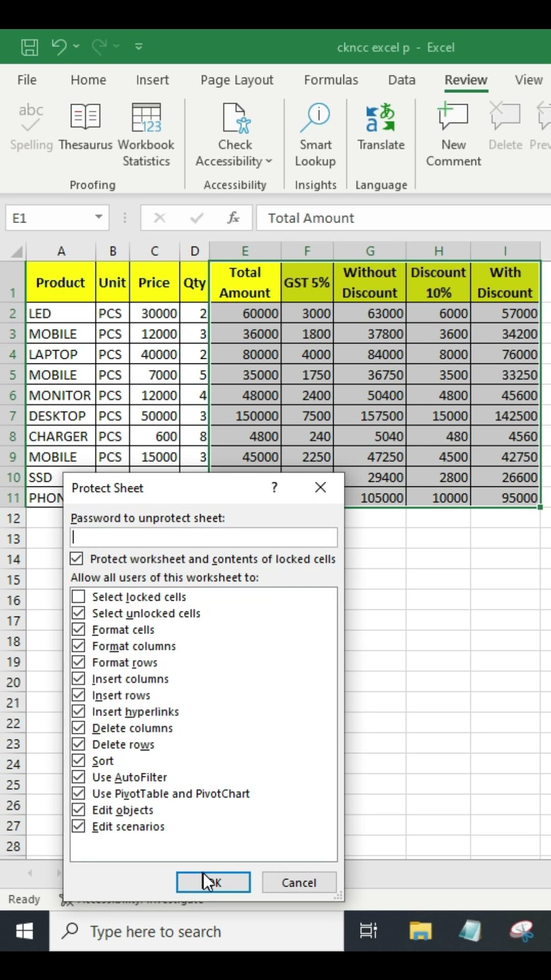Open File Explorer from taskbar
Image resolution: width=551 pixels, height=980 pixels.
[x=420, y=931]
